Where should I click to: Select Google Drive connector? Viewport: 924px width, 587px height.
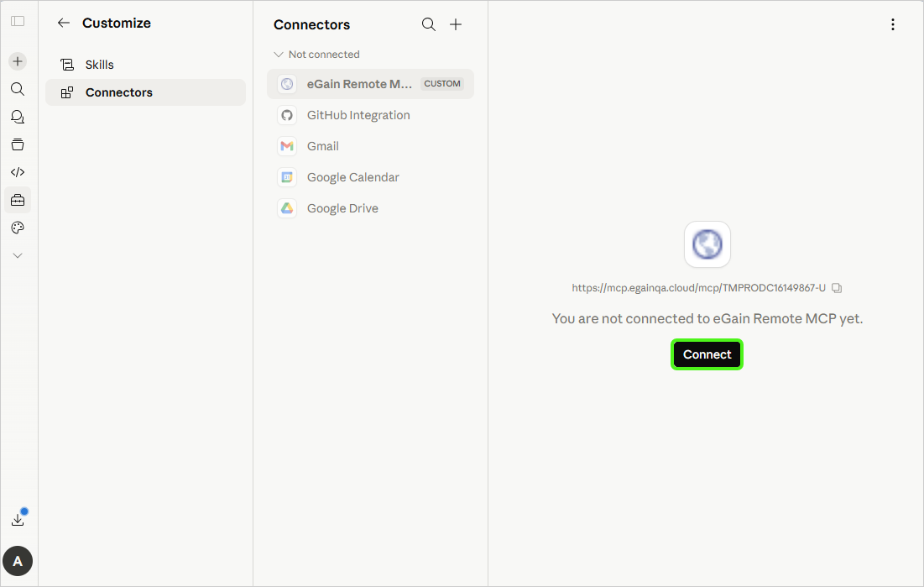click(370, 208)
